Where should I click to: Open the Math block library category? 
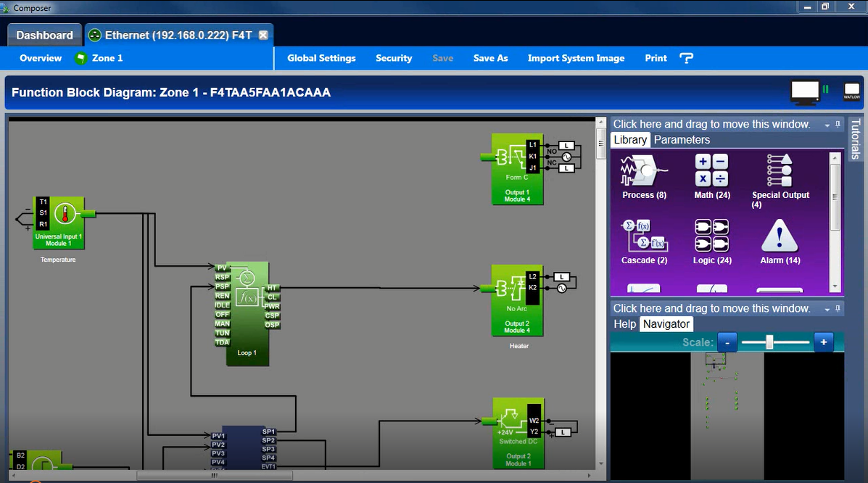point(711,177)
